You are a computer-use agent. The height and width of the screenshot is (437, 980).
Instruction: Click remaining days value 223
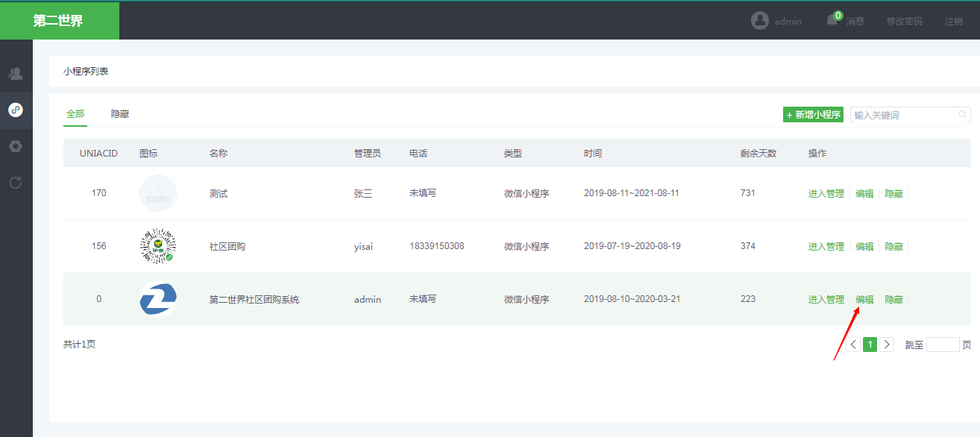(748, 299)
